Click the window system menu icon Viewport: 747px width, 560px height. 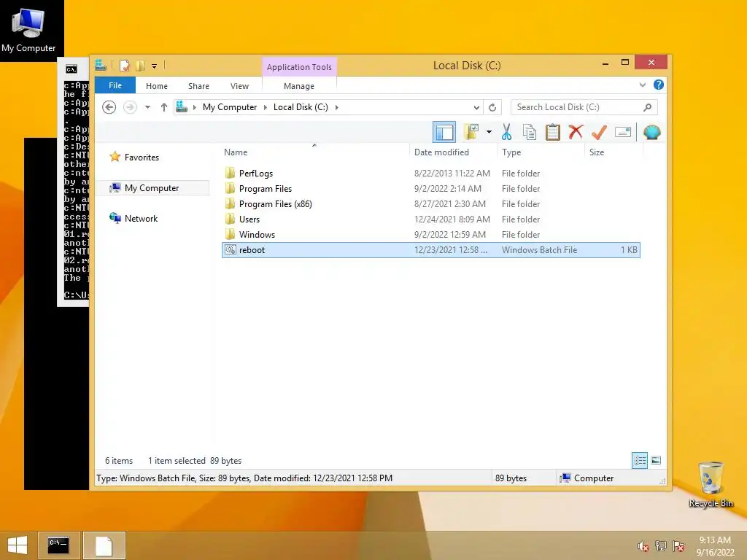pyautogui.click(x=100, y=65)
